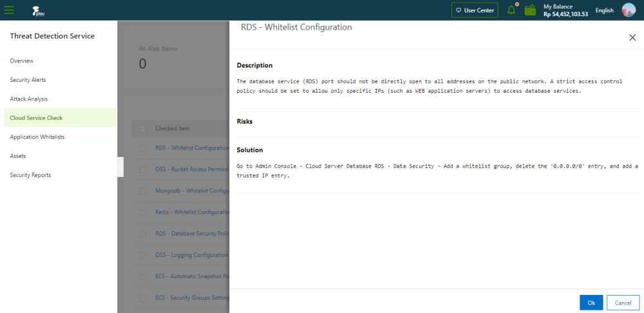644x313 pixels.
Task: Open the hamburger navigation menu
Action: point(8,10)
